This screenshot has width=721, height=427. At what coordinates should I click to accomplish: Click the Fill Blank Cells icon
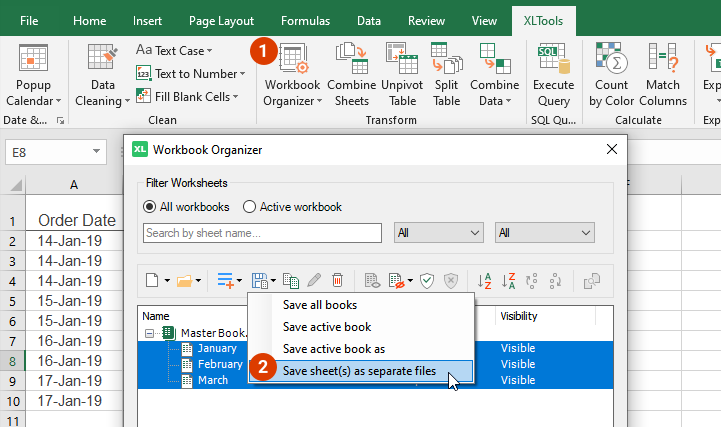coord(143,96)
